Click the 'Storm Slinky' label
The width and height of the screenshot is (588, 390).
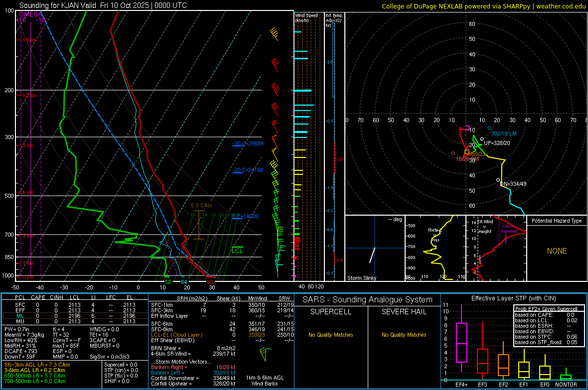point(361,278)
